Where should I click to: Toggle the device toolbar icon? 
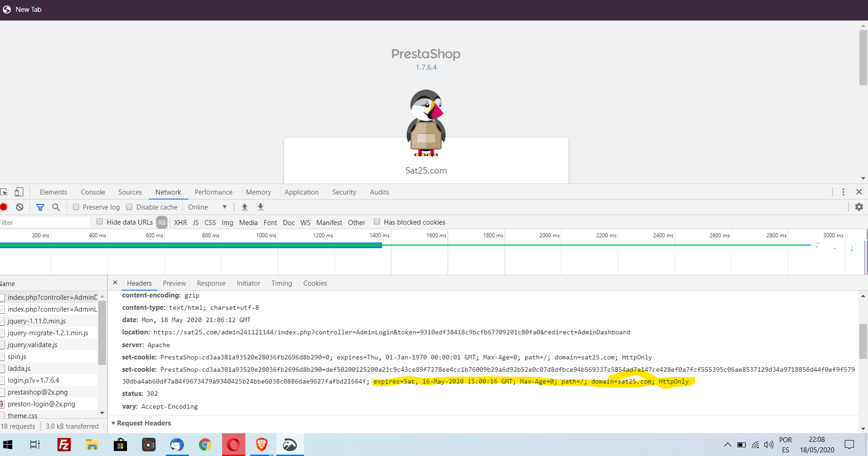click(19, 192)
